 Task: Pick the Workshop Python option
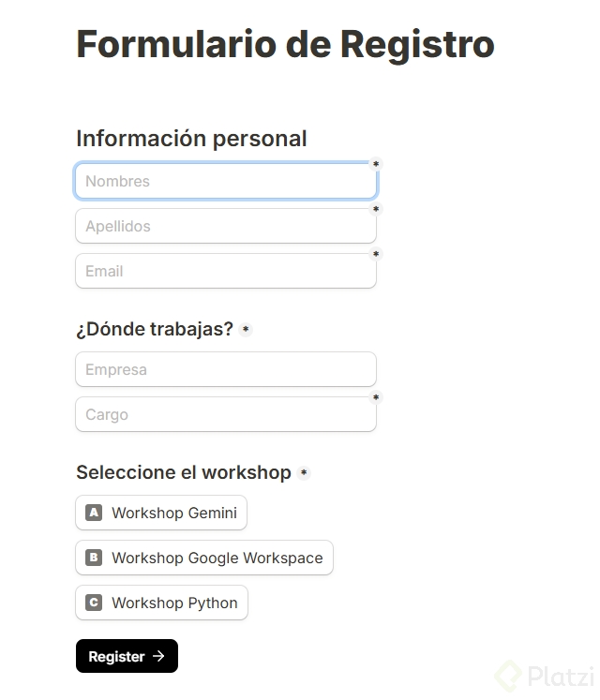(162, 603)
